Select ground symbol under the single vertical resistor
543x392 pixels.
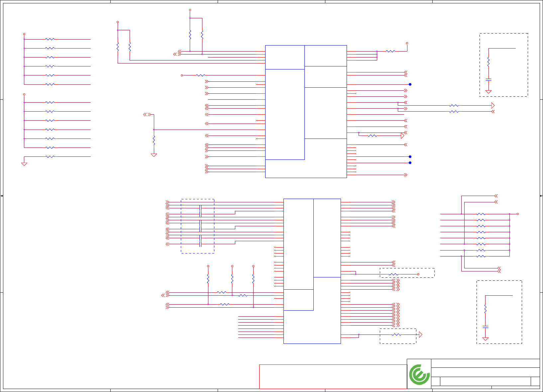[x=154, y=155]
